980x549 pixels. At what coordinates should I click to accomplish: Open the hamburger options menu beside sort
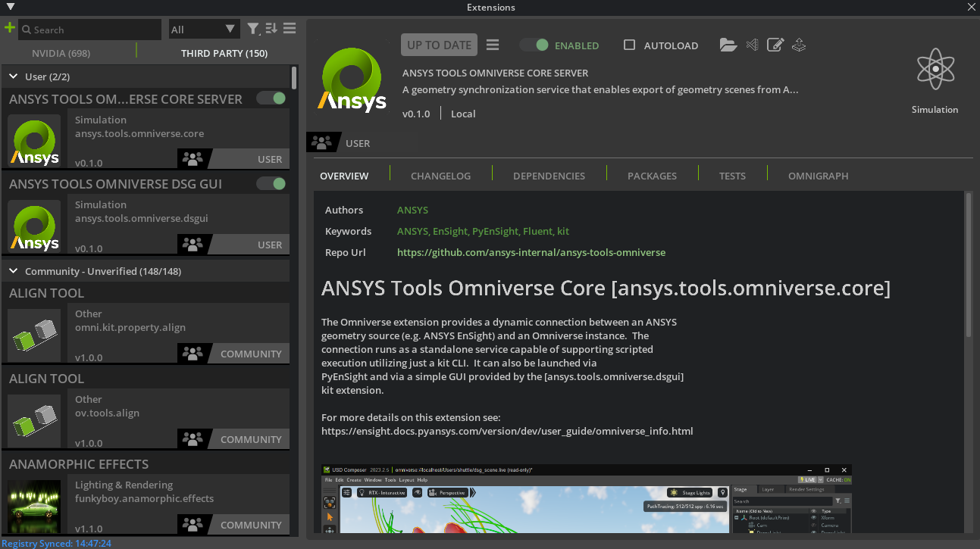290,29
